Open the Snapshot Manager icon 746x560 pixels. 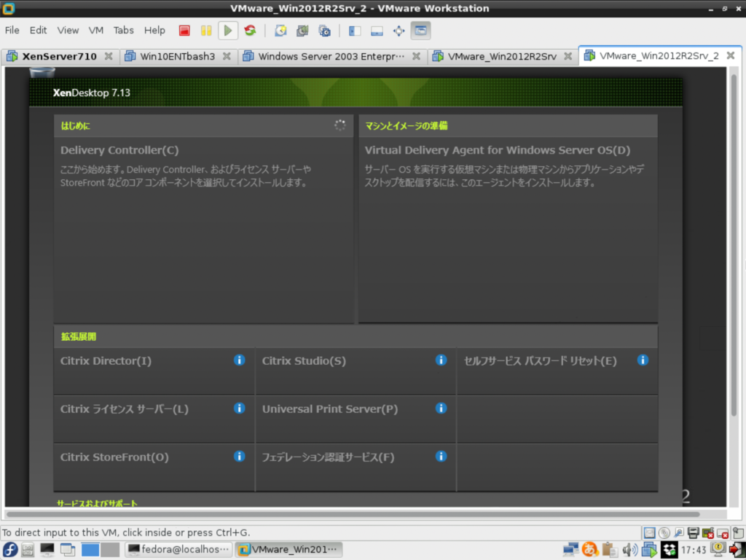pyautogui.click(x=324, y=31)
